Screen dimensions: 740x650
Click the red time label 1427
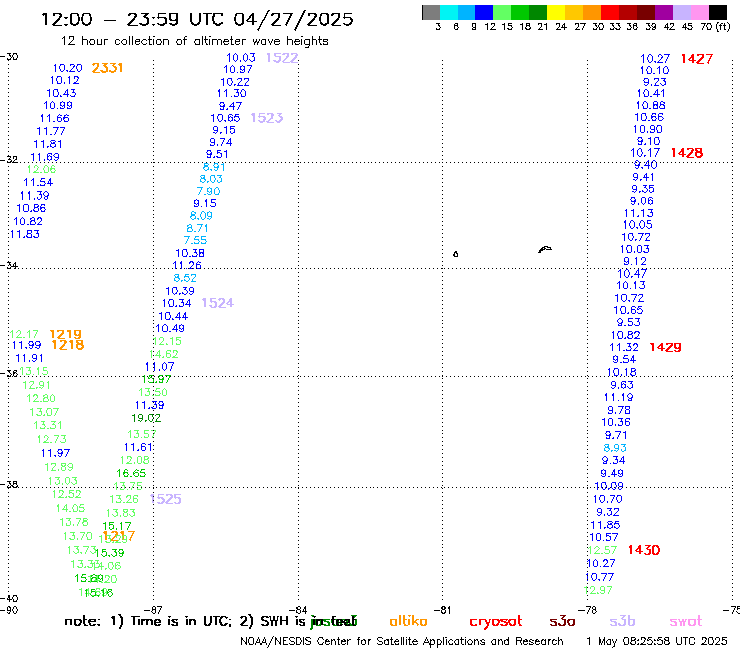pyautogui.click(x=697, y=59)
